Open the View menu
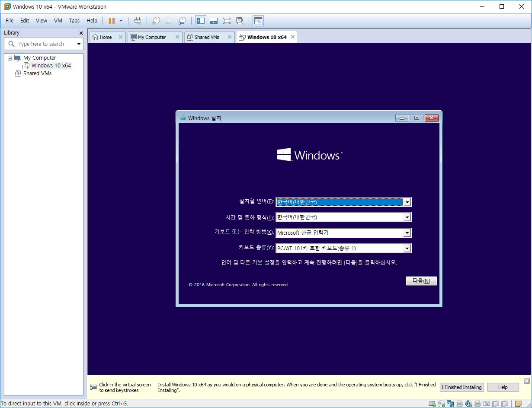 [x=42, y=20]
